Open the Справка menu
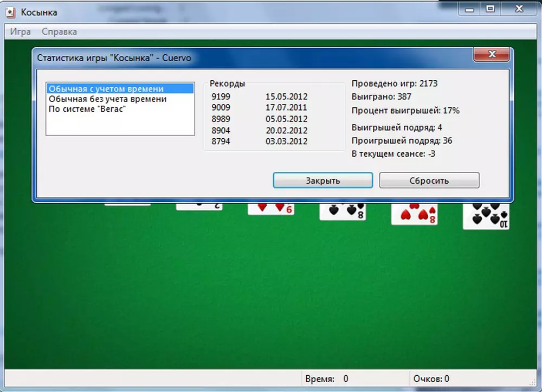 pyautogui.click(x=59, y=31)
